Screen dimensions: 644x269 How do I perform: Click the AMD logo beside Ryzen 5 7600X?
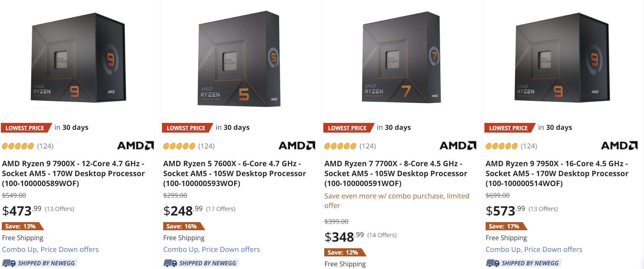pyautogui.click(x=297, y=146)
